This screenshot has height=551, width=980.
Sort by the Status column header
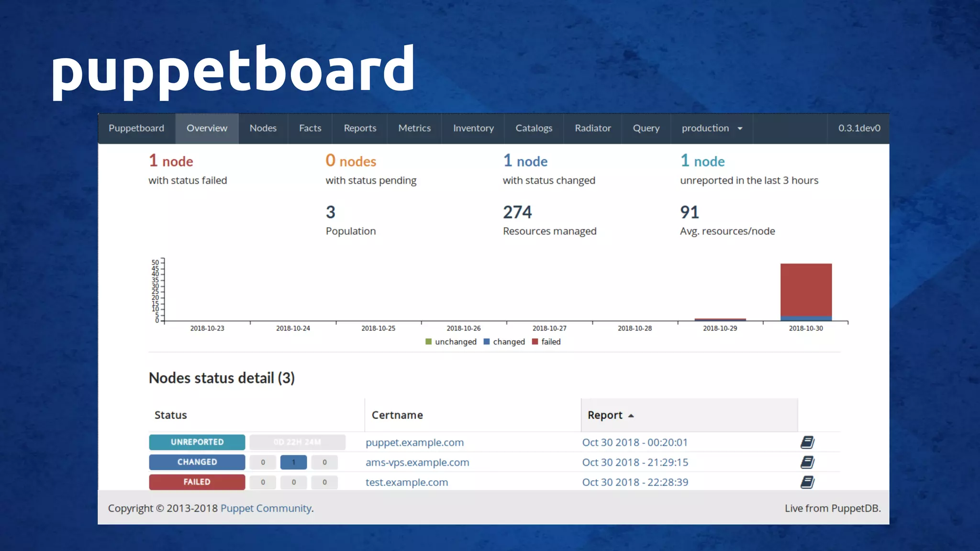tap(256, 415)
